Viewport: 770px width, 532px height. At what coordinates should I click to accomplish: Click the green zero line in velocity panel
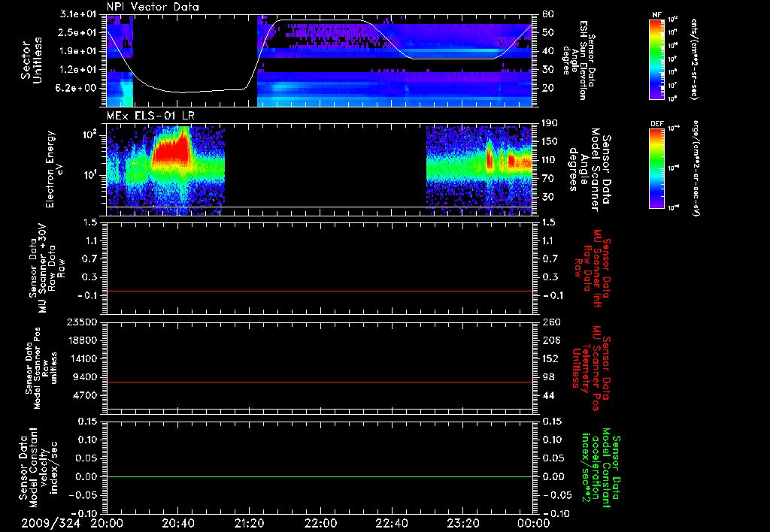(320, 476)
